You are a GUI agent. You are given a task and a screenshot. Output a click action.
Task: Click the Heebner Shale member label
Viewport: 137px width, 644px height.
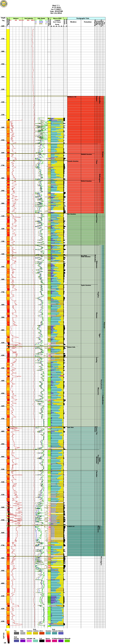click(x=71, y=347)
